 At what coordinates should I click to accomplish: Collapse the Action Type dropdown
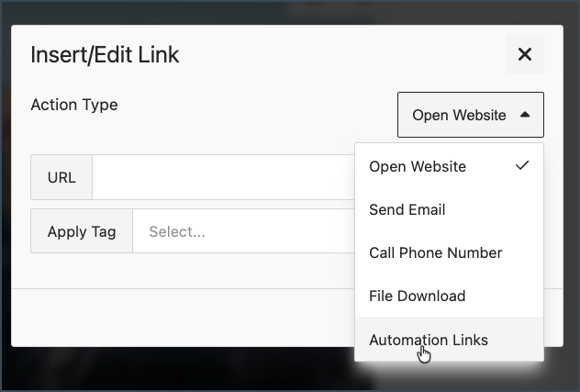(471, 115)
